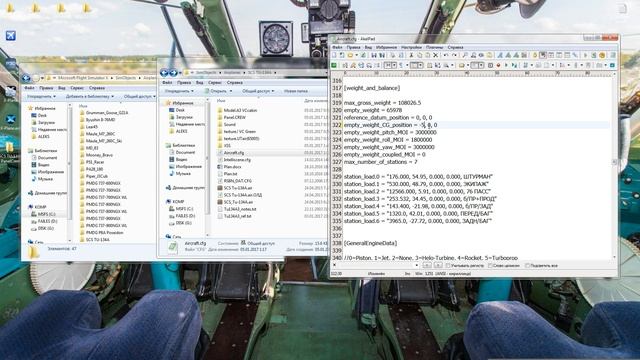Click the Открыть button in SCS Tu-134A window
Screen dimensions: 640x360
(x=218, y=91)
